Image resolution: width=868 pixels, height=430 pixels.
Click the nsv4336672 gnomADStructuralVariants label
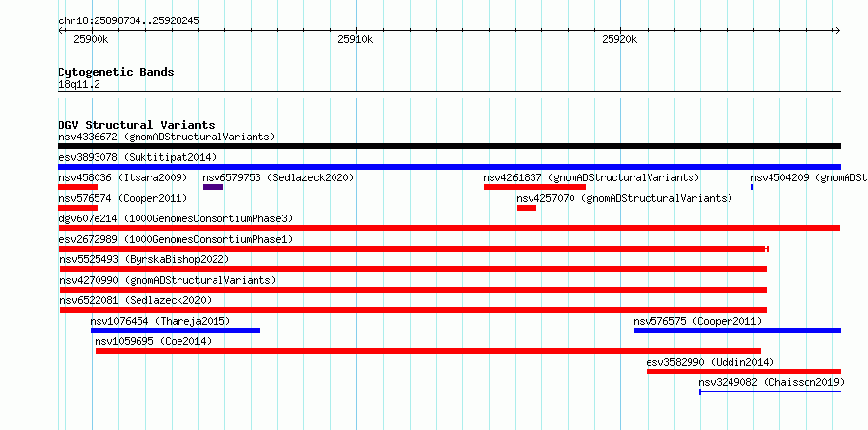[167, 137]
